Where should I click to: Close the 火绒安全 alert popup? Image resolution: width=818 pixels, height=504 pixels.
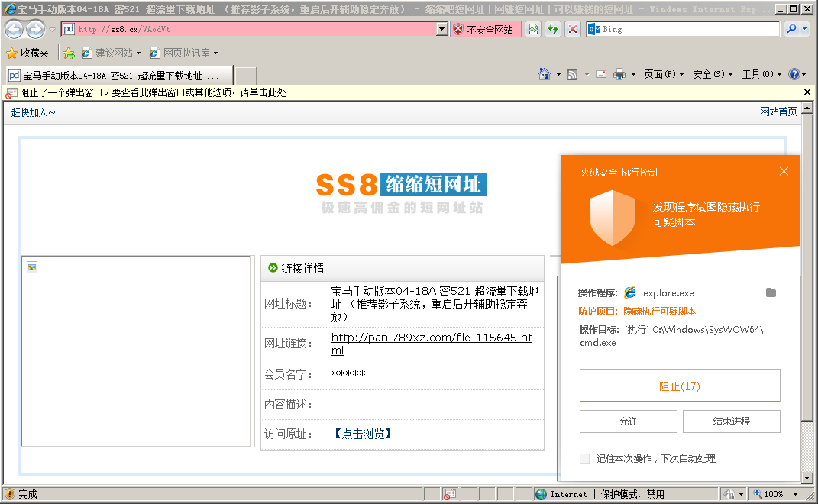coord(784,171)
